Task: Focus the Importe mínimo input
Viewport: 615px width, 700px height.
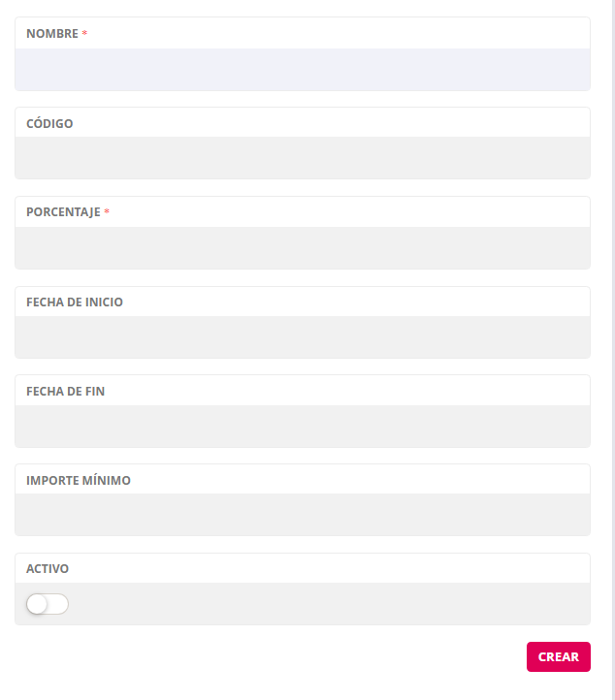Action: [302, 515]
